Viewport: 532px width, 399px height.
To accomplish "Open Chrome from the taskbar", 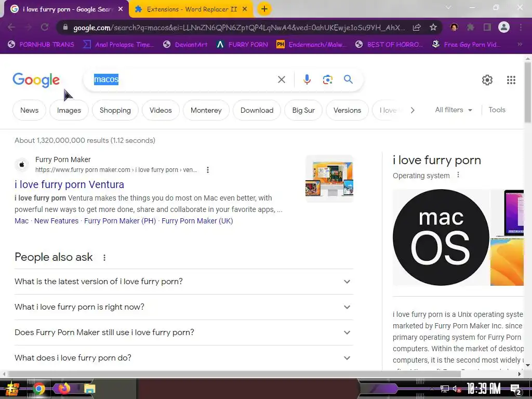I will pyautogui.click(x=39, y=389).
